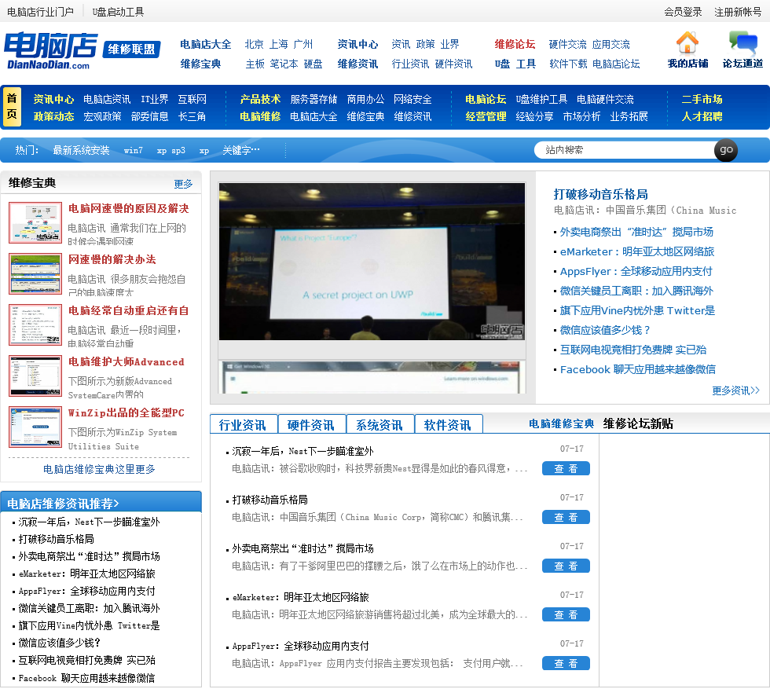Viewport: 770px width, 700px height.
Task: Open WinZip出品的全能型PC red headline
Action: click(x=126, y=412)
